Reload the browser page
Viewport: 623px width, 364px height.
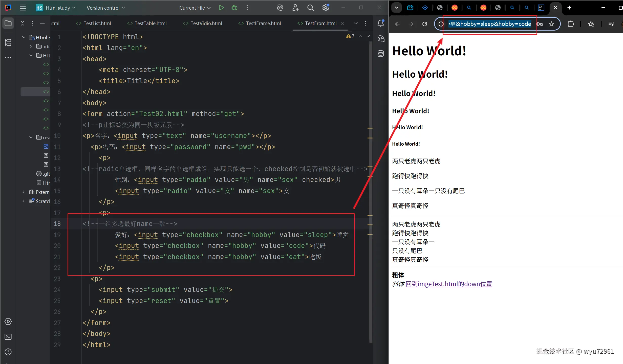(425, 24)
